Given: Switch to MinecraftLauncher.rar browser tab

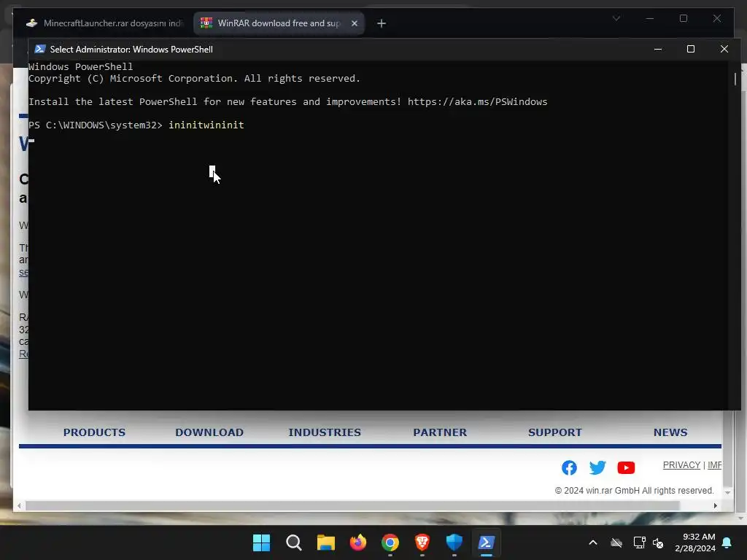Looking at the screenshot, I should [105, 23].
